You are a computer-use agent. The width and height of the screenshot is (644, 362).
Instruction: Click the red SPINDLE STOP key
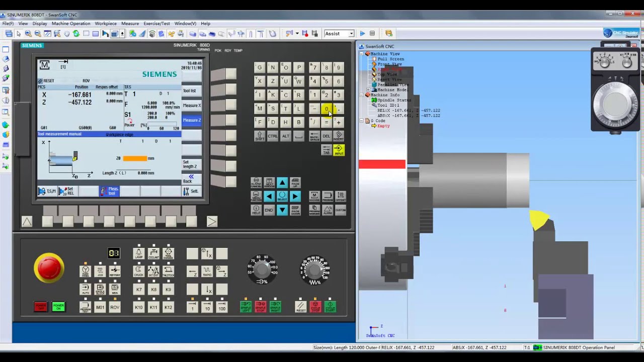[x=261, y=306]
